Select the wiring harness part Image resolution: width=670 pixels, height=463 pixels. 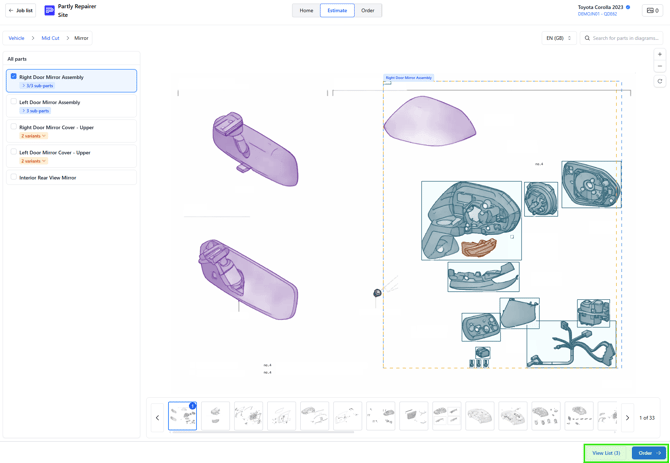click(x=571, y=344)
